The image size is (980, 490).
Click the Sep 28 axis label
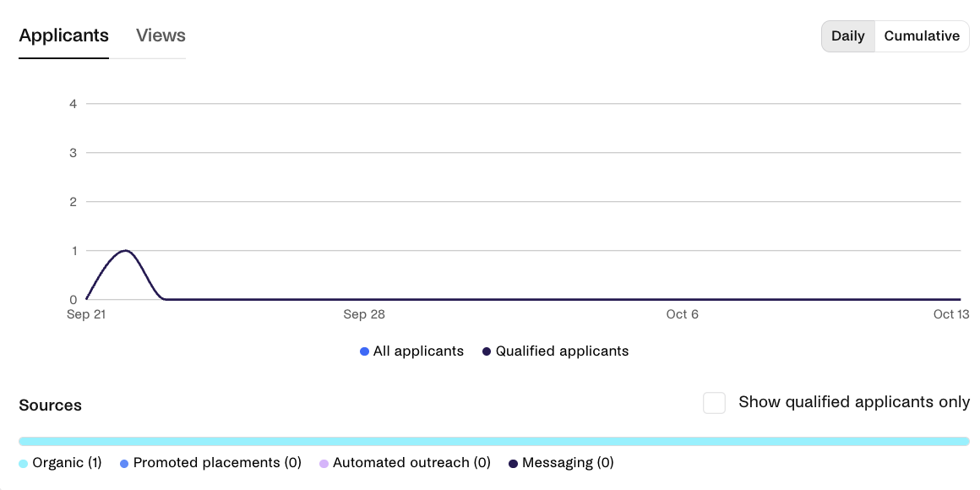tap(364, 314)
